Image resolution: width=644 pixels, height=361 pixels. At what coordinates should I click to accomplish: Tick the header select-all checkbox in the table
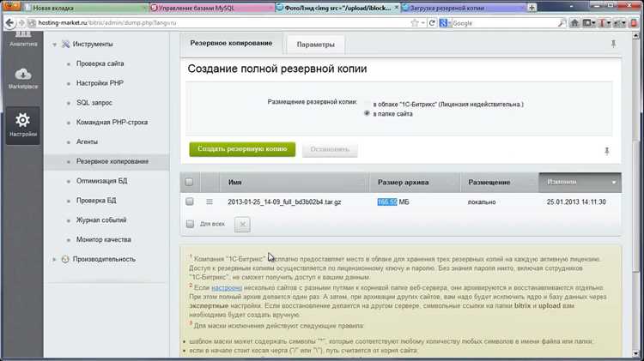[x=189, y=182]
